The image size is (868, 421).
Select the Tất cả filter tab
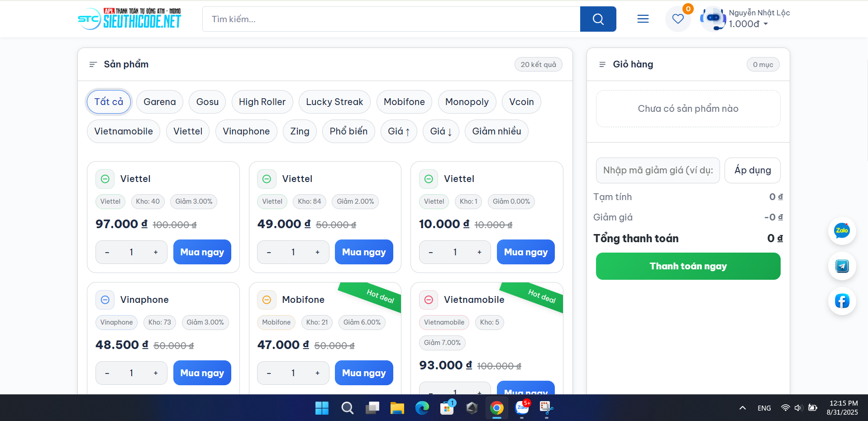(109, 102)
